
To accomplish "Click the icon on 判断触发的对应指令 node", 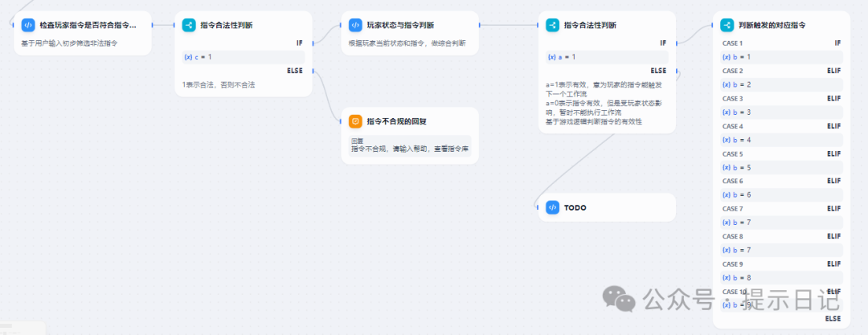I will (727, 26).
